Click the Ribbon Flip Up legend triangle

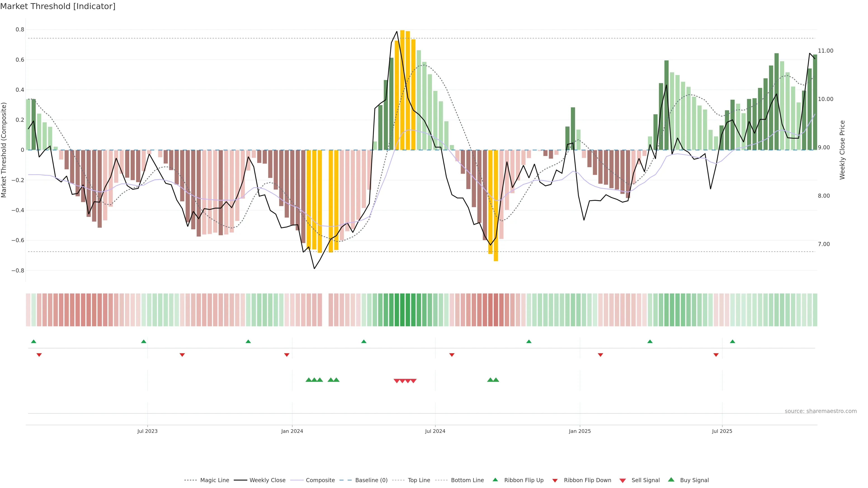[x=495, y=480]
